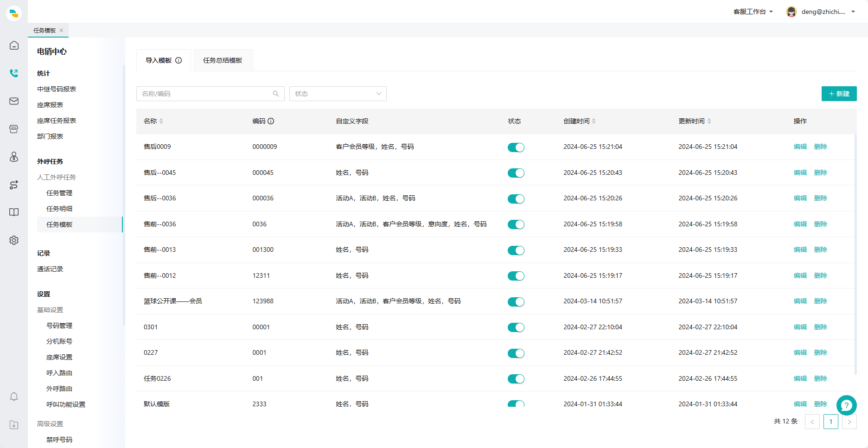Switch to 任务总结模板 tab
This screenshot has height=448, width=868.
click(223, 60)
